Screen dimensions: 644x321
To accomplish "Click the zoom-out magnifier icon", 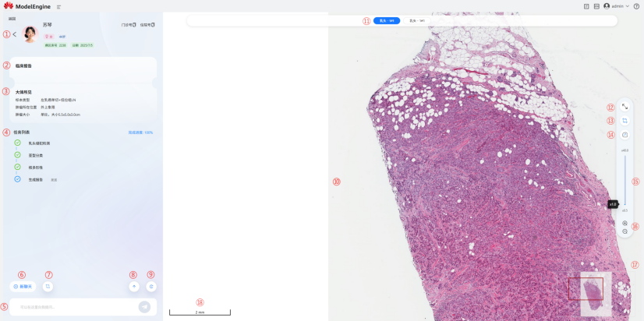I will click(625, 231).
